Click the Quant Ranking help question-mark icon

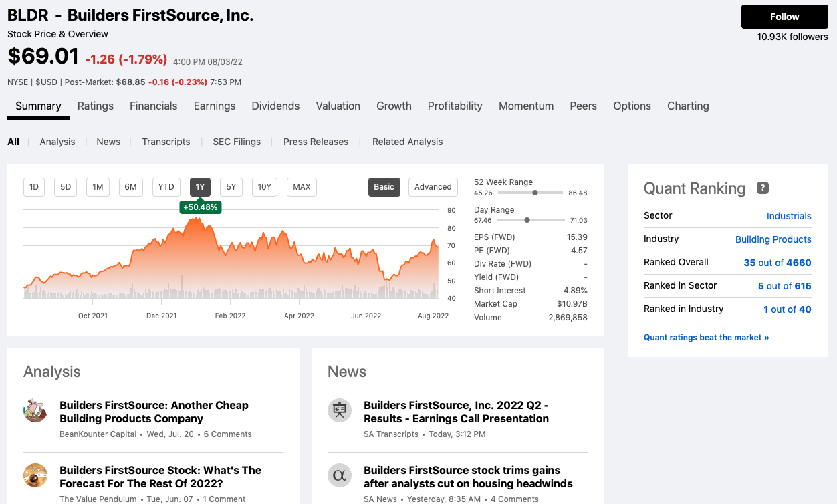[x=762, y=188]
